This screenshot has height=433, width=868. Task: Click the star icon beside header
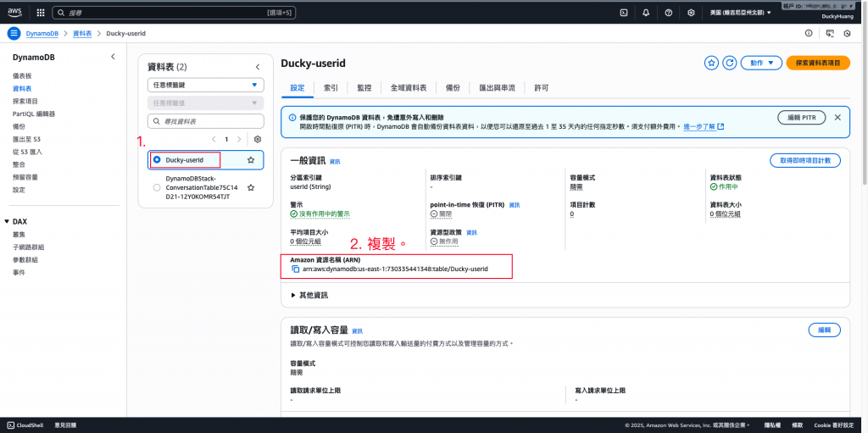(711, 63)
